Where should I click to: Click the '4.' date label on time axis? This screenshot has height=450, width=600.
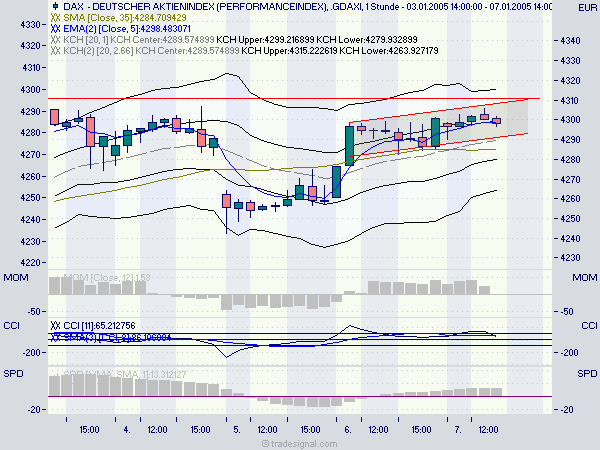pos(127,430)
